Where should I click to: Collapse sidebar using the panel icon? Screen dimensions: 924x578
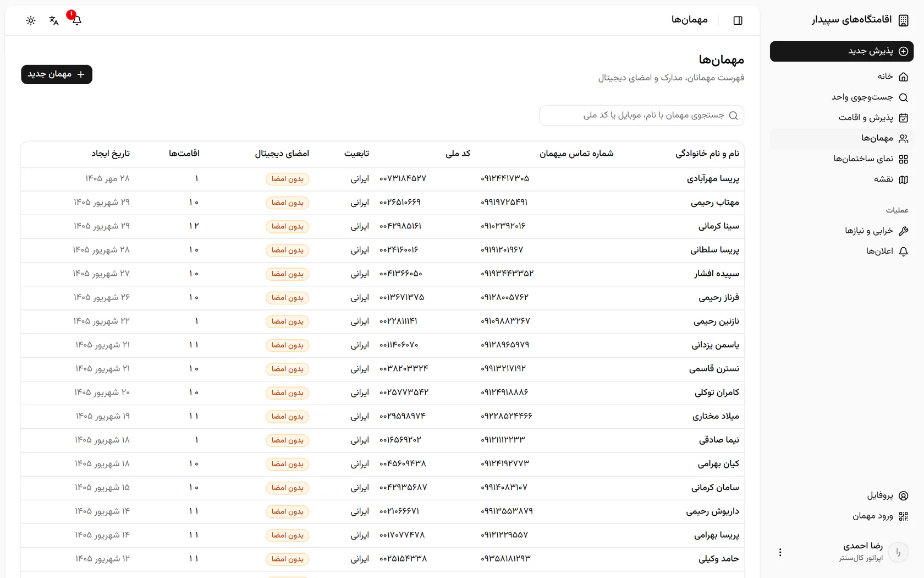click(738, 20)
